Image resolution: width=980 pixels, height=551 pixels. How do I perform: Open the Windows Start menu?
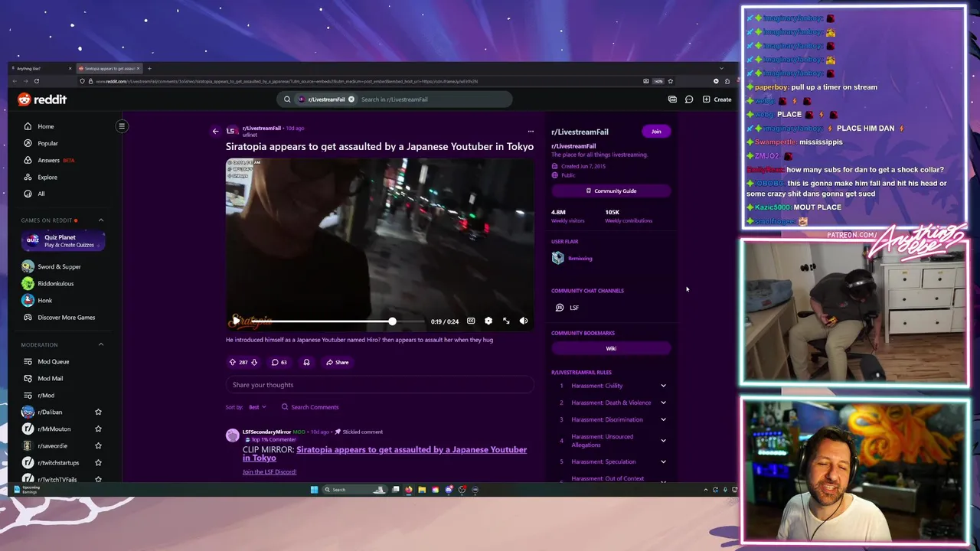click(x=314, y=490)
